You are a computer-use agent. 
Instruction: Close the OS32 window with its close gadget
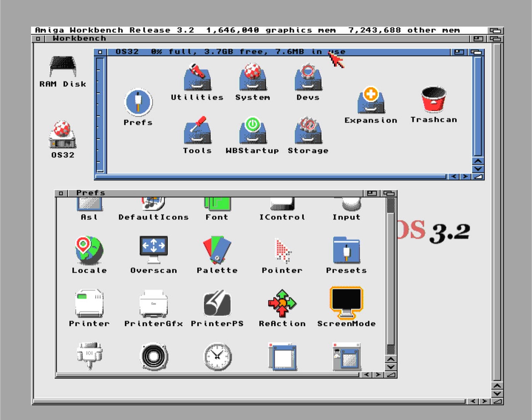coord(100,52)
